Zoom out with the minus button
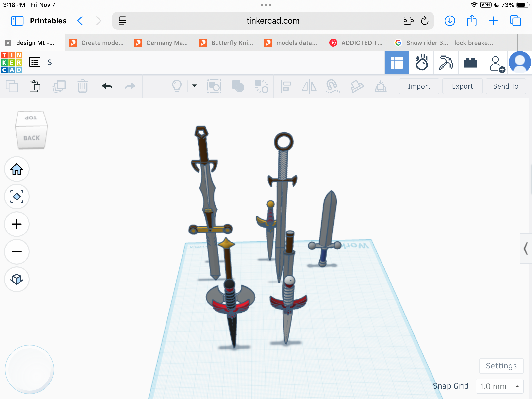 point(17,252)
